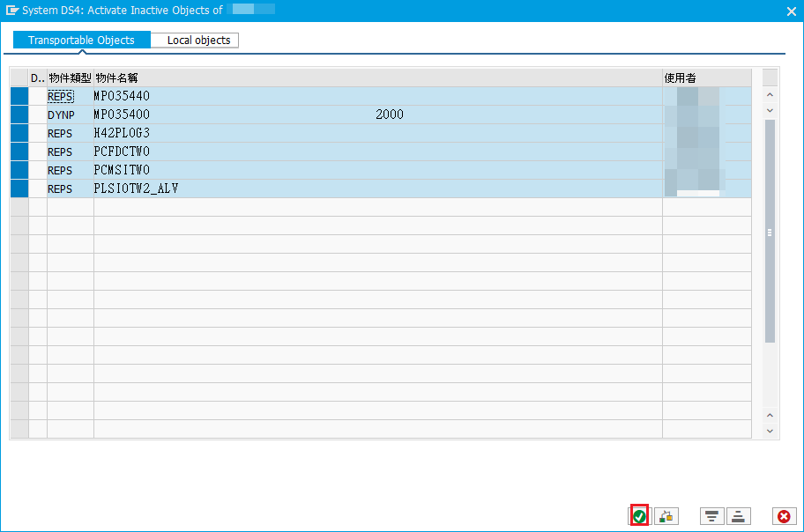804x532 pixels.
Task: Click the 物件類型 column header
Action: tap(70, 78)
